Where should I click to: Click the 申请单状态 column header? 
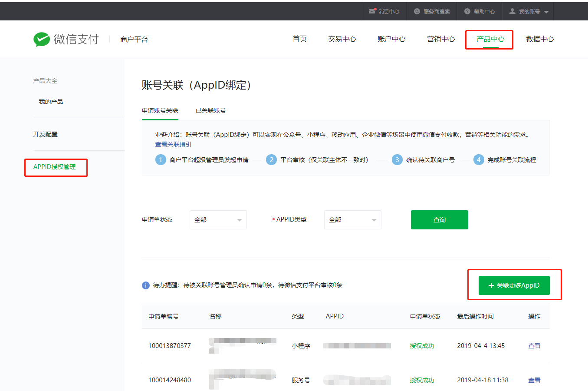425,316
